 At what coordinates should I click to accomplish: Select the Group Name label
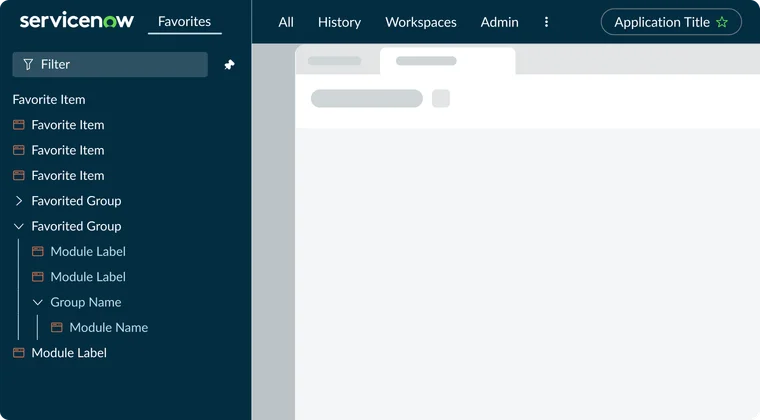pos(86,302)
